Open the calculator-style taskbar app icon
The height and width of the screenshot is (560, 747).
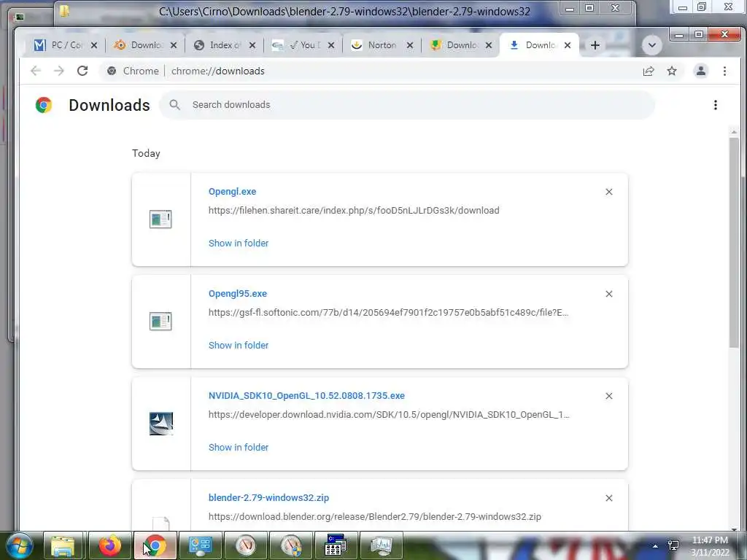[x=336, y=545]
